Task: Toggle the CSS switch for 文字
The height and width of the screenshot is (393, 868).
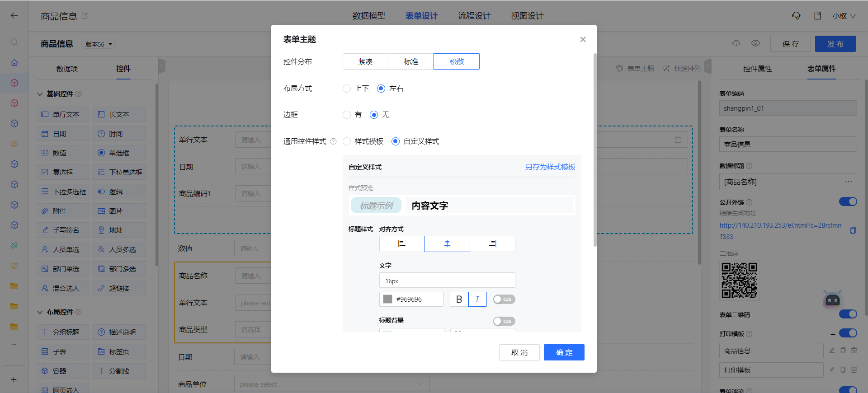Action: (504, 299)
